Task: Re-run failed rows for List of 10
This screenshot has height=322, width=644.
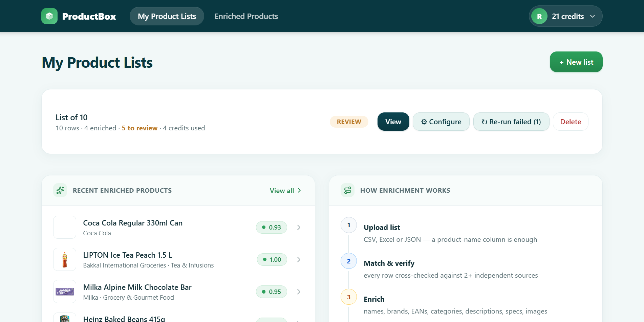Action: pyautogui.click(x=511, y=122)
